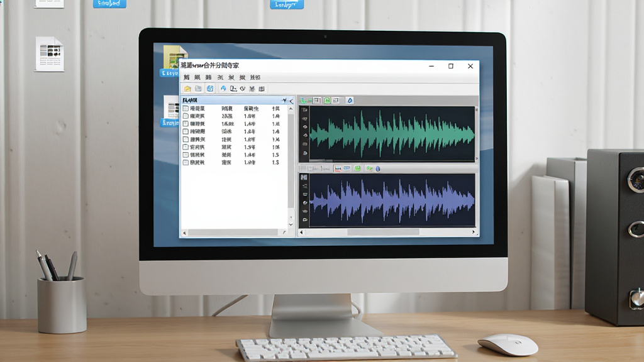Click inside the purple waveform display
644x362 pixels.
392,200
